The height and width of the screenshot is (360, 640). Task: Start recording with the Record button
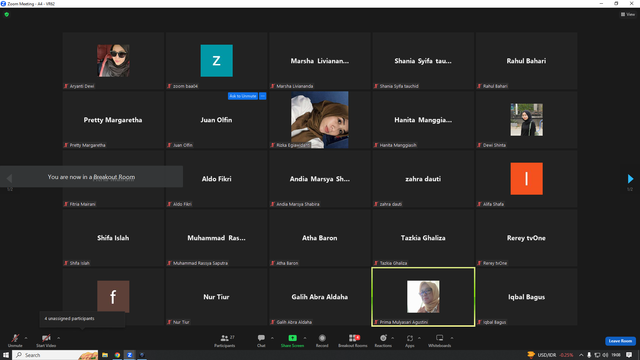click(x=322, y=340)
